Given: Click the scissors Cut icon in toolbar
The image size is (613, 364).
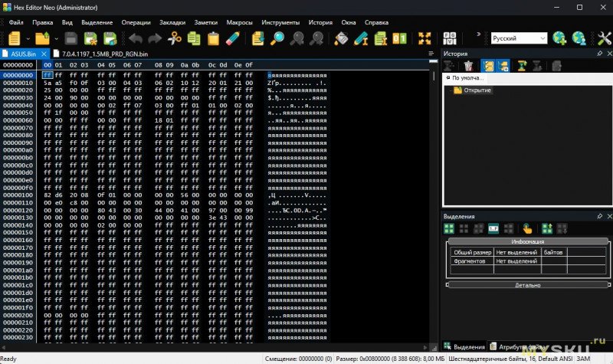Looking at the screenshot, I should point(175,38).
